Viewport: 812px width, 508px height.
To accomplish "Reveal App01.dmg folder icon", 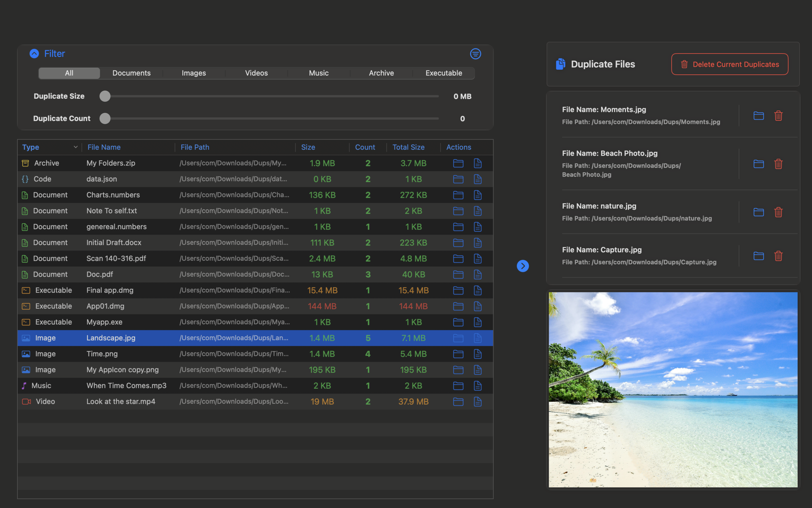I will (458, 306).
